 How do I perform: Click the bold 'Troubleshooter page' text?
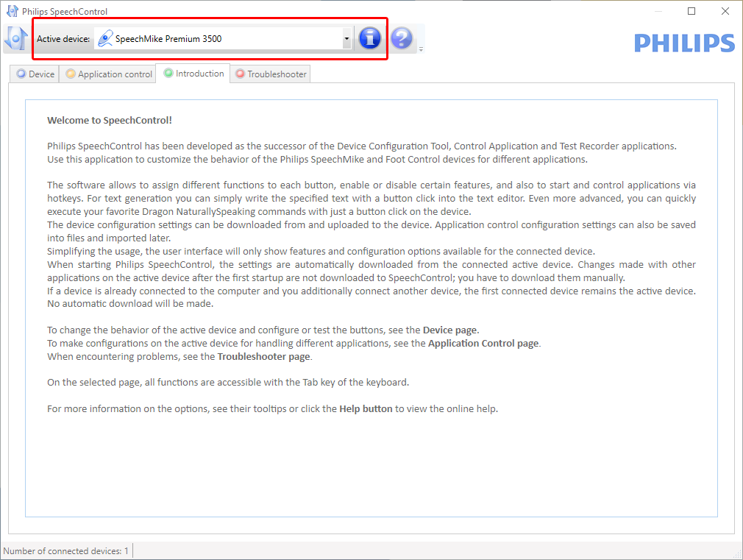point(263,357)
